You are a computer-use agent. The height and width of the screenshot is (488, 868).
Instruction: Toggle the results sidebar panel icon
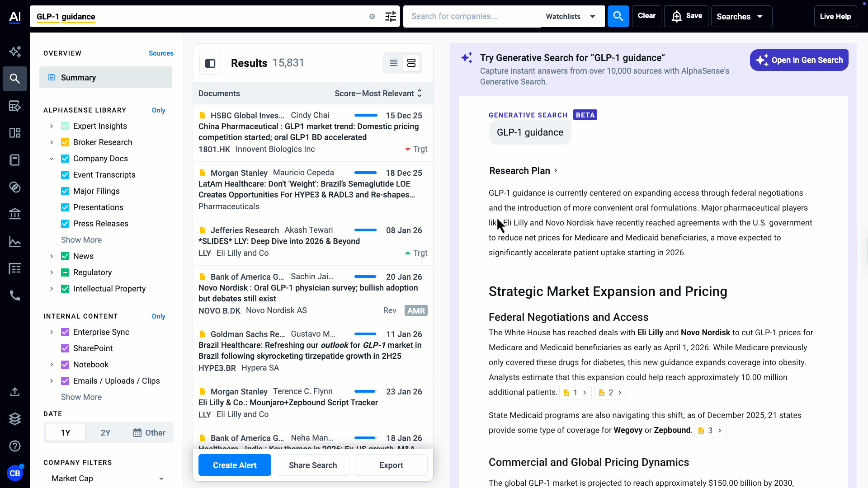point(210,63)
